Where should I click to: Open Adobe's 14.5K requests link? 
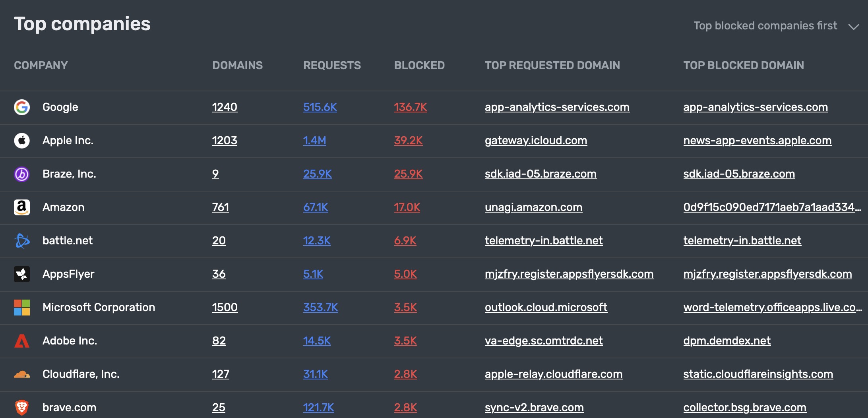click(317, 341)
